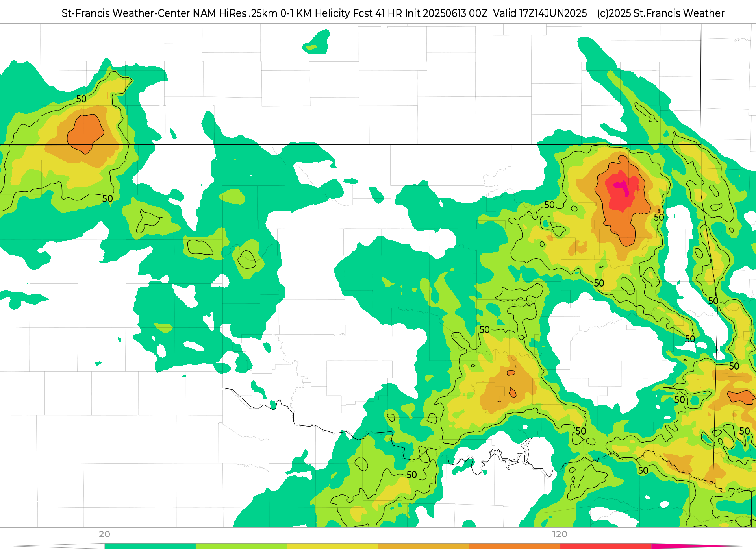Select the golden-orange colorbar segment
756x551 pixels.
pos(423,546)
